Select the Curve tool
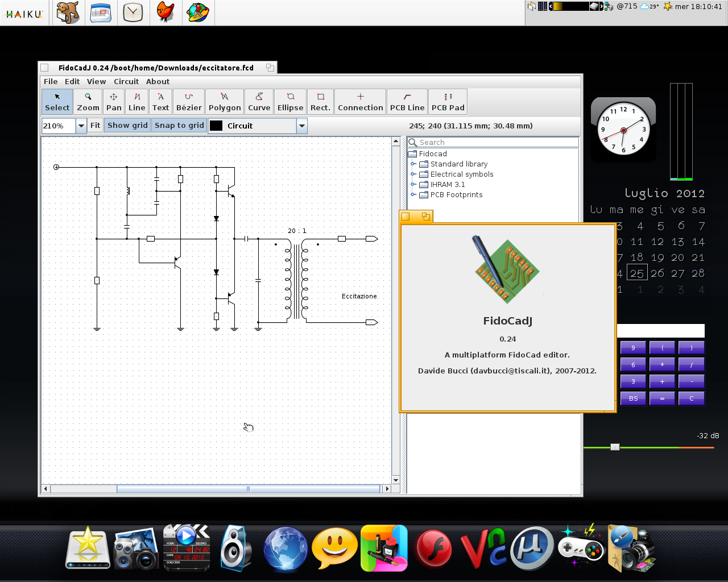The width and height of the screenshot is (728, 582). [259, 102]
